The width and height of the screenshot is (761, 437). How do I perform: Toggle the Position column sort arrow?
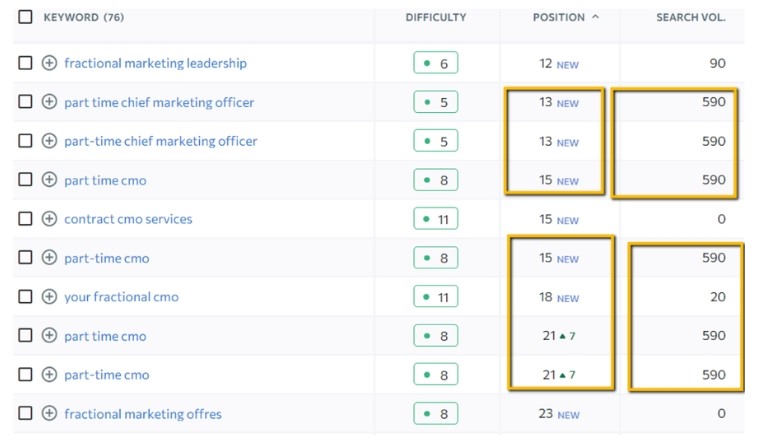point(596,17)
